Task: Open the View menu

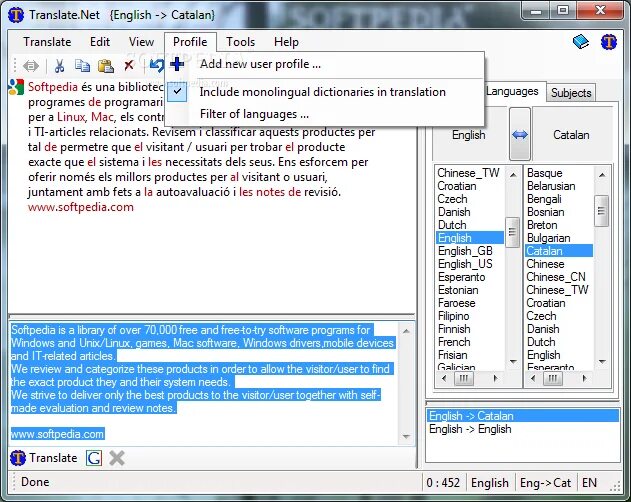Action: (141, 42)
